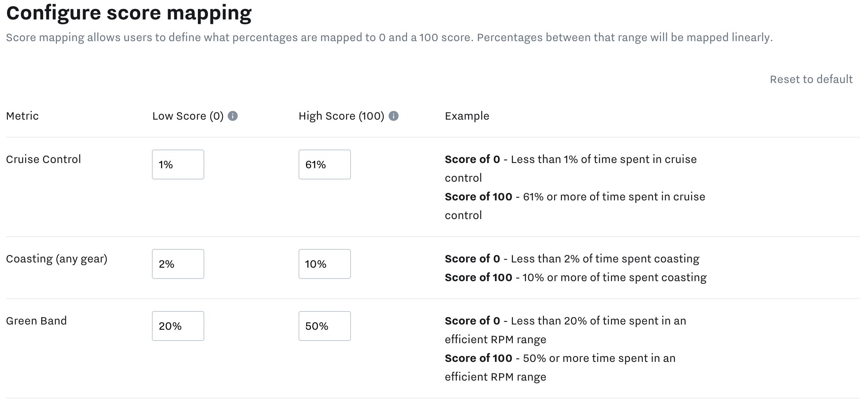The width and height of the screenshot is (868, 403).
Task: Click the Coasting 2% low score input
Action: coord(178,264)
